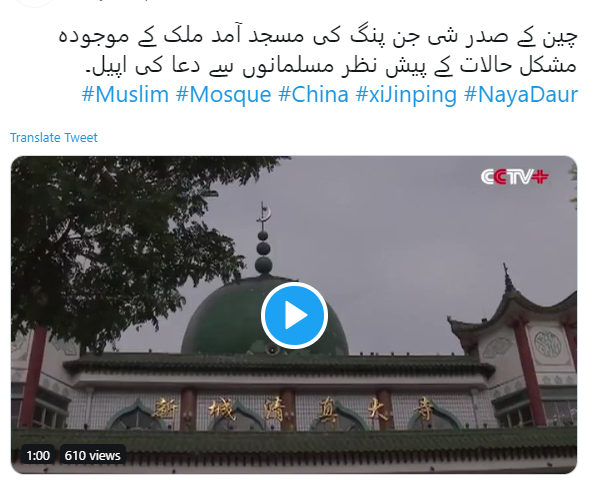Click the golden Chinese characters sign

[x=292, y=410]
